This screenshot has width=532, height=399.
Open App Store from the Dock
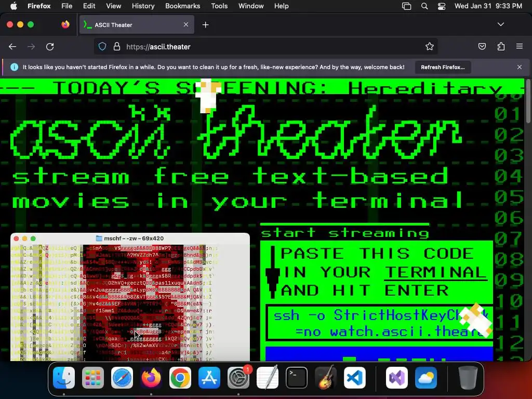(x=209, y=378)
